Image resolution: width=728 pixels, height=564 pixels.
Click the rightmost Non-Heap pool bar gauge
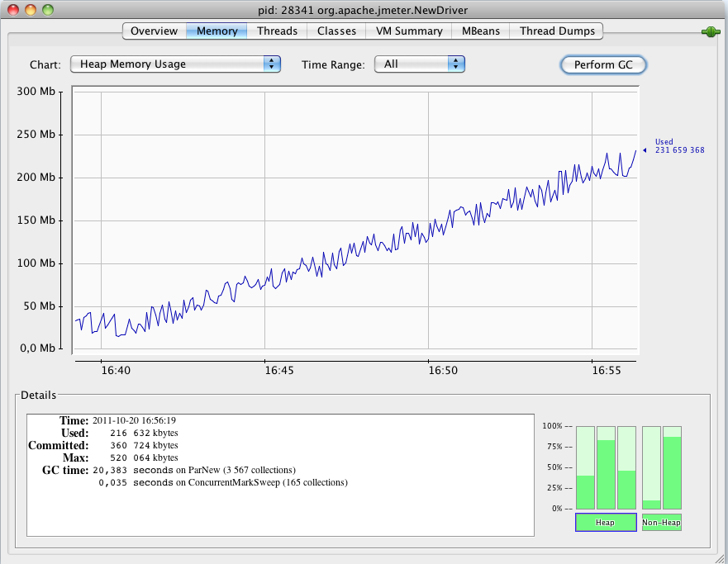[672, 467]
